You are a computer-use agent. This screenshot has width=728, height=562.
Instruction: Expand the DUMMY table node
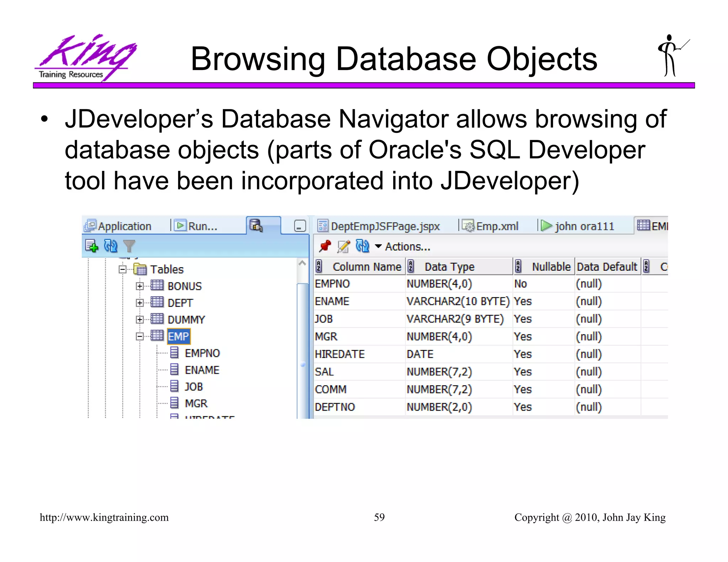tap(140, 319)
